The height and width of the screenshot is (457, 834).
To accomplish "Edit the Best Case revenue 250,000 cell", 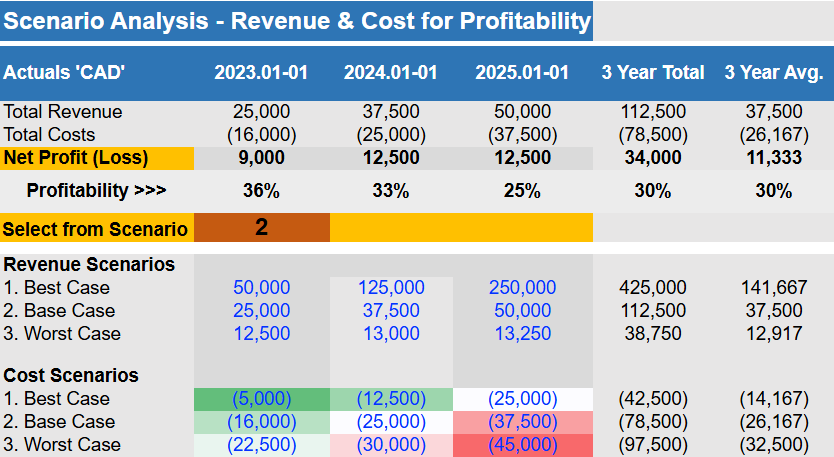I will pos(522,288).
